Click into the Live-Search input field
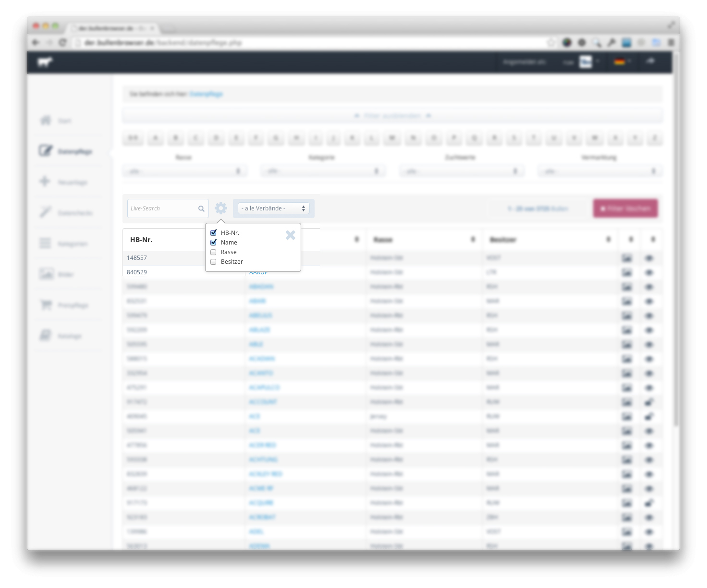Image resolution: width=707 pixels, height=588 pixels. (x=162, y=208)
